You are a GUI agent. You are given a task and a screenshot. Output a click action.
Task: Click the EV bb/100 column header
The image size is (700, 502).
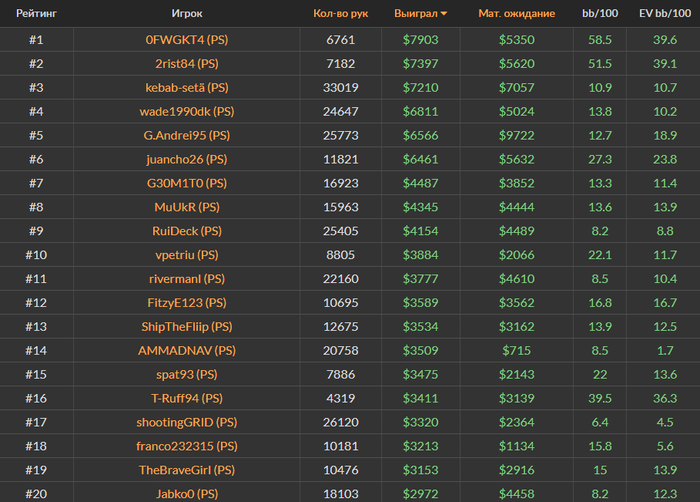coord(665,13)
